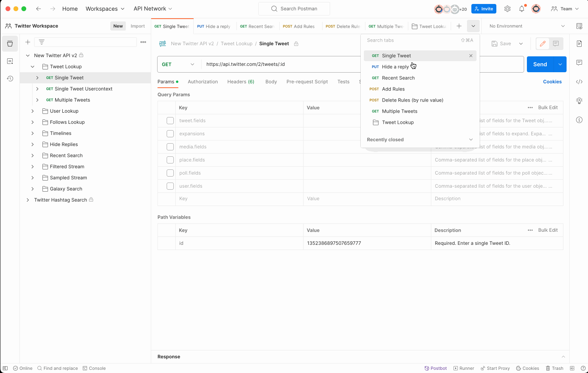The height and width of the screenshot is (373, 588).
Task: Open the Collection Runner
Action: pos(463,368)
